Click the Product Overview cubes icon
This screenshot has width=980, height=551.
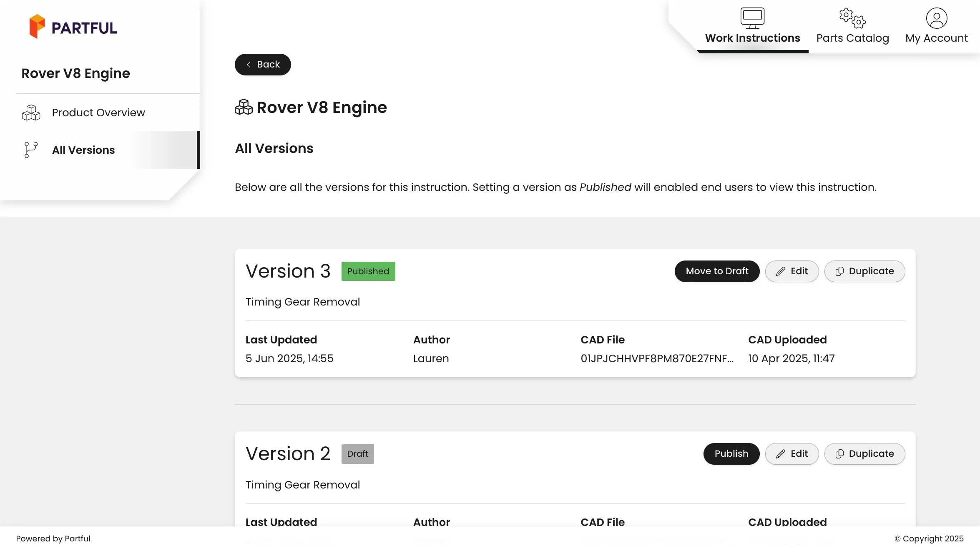[31, 113]
